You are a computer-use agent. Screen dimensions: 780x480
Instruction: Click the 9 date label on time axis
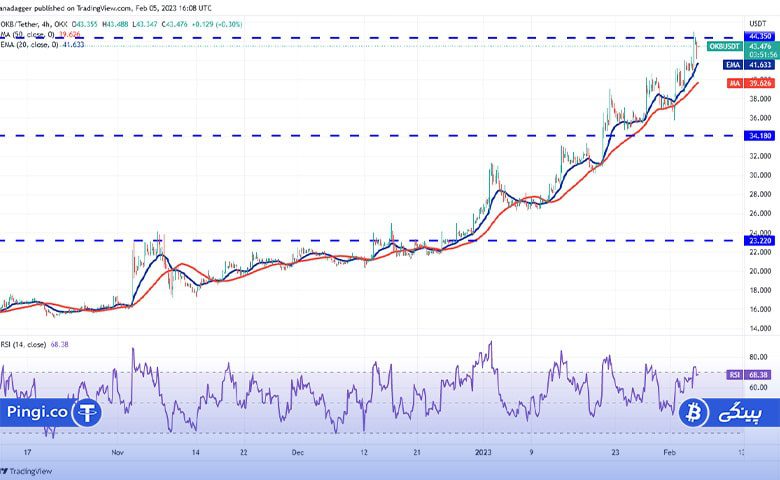tap(531, 452)
